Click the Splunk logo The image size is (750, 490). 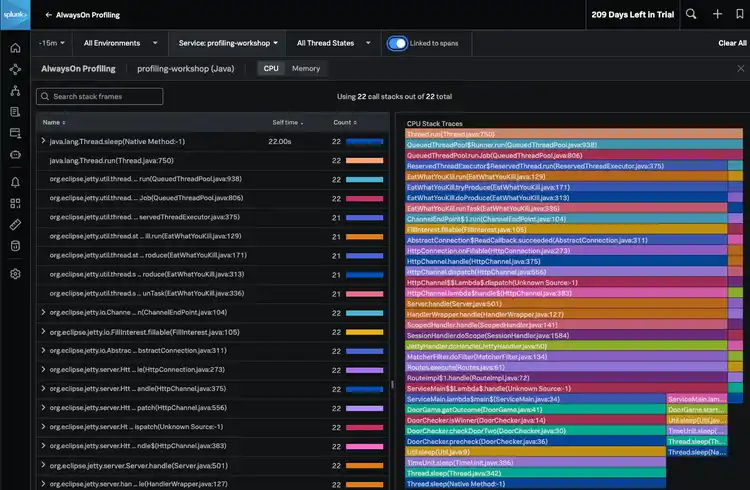(15, 15)
